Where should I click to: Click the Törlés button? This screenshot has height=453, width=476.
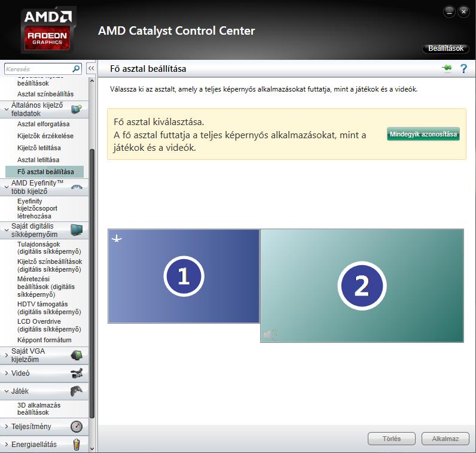click(x=392, y=439)
